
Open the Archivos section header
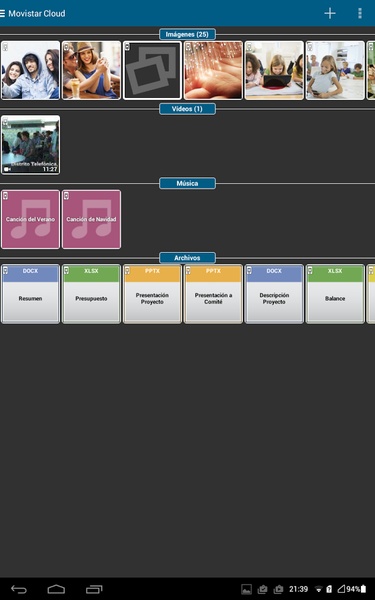click(x=187, y=258)
